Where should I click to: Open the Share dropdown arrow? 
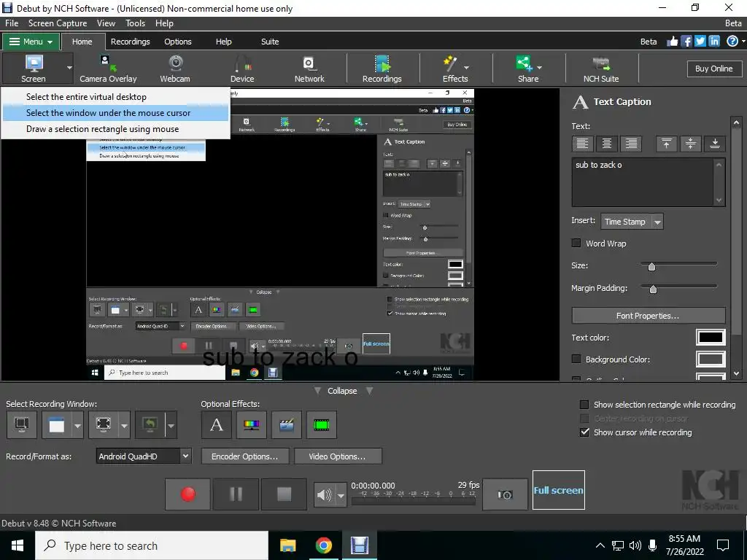coord(539,68)
